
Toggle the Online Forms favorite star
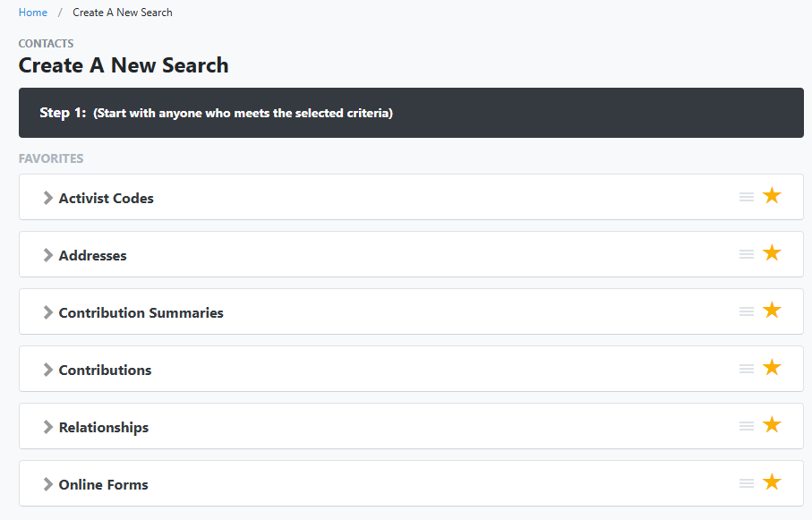772,482
